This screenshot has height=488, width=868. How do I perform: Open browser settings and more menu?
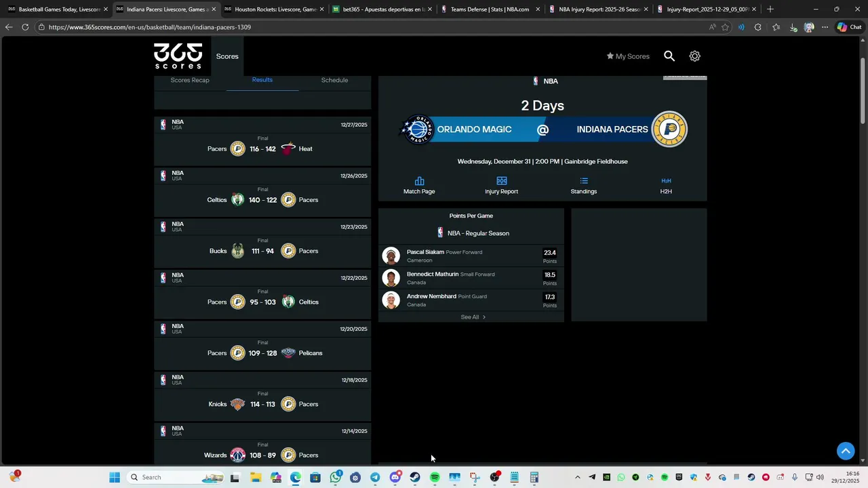825,27
